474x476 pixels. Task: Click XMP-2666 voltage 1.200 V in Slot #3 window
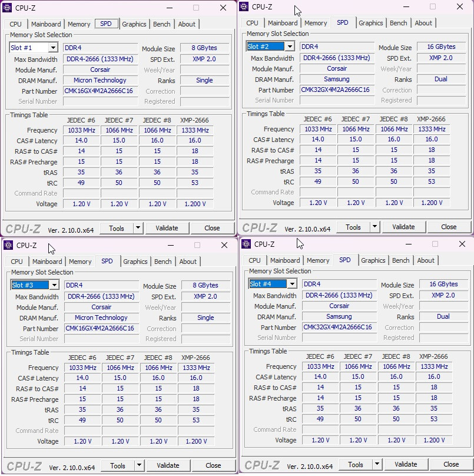196,441
